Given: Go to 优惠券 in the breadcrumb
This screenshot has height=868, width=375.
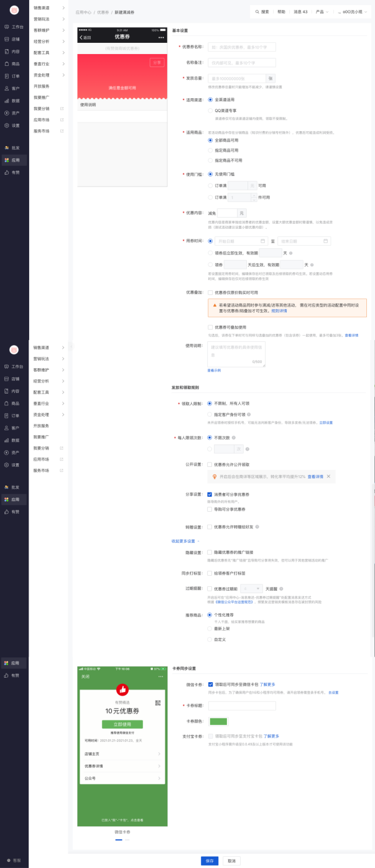Looking at the screenshot, I should (102, 12).
